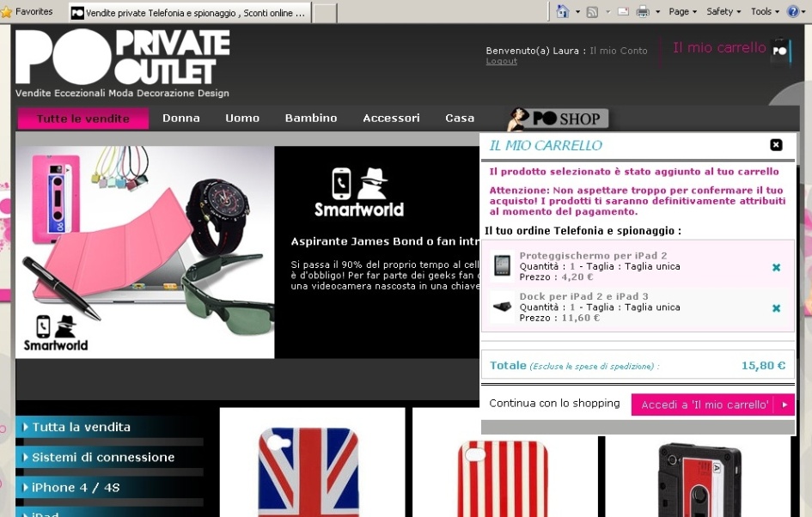Viewport: 812px width, 517px height.
Task: Select the Vendite private Telefonia browser tab
Action: click(x=190, y=13)
